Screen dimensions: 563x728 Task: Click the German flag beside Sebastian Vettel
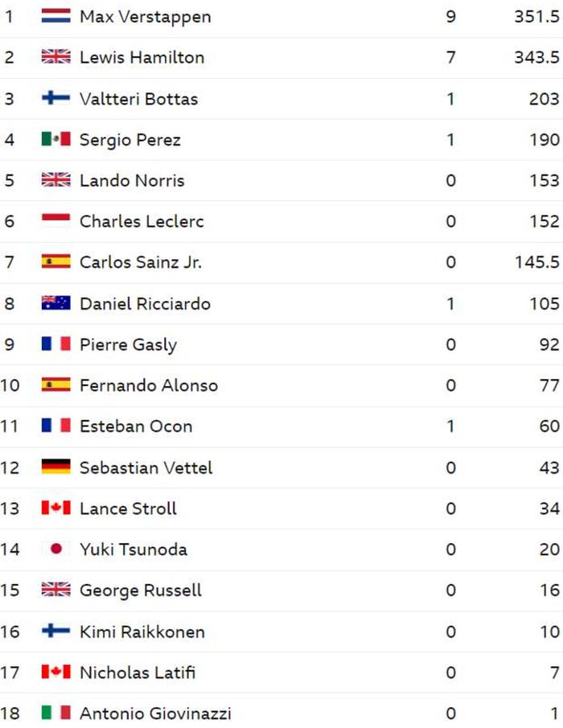click(x=55, y=467)
